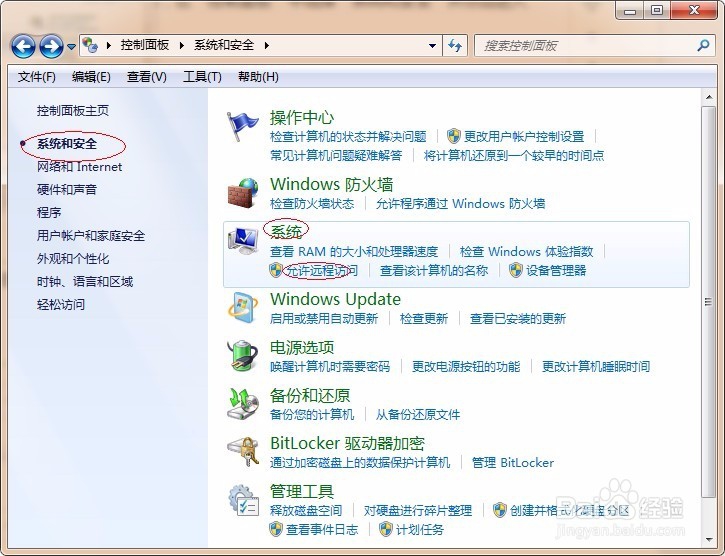Click the scrollbar down arrow
Screen dimensions: 725x556
pos(708,539)
